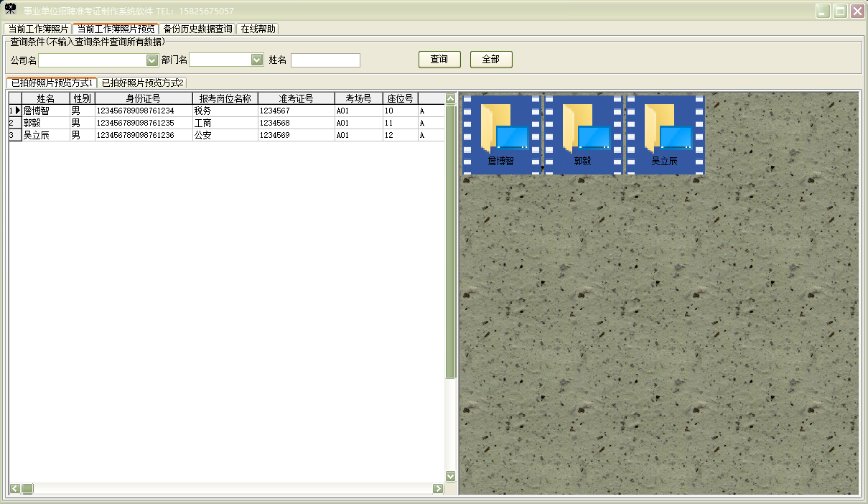Image resolution: width=868 pixels, height=504 pixels.
Task: Sort by the 准考证号 column header
Action: click(x=296, y=98)
